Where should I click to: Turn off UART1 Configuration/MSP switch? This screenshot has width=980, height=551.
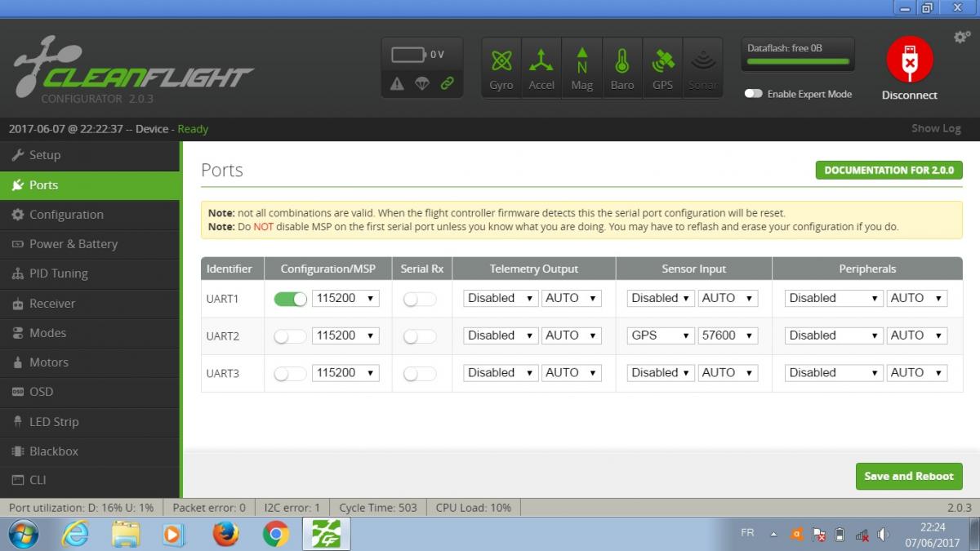pyautogui.click(x=290, y=299)
